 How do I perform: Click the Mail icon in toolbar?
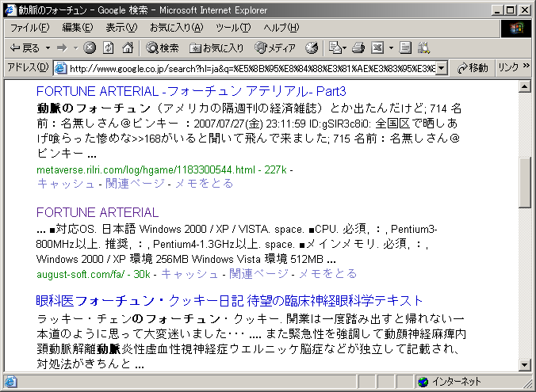click(335, 48)
